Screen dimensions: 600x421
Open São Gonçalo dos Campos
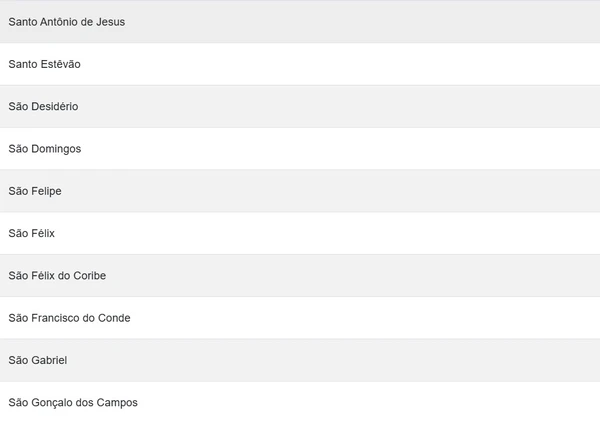73,402
